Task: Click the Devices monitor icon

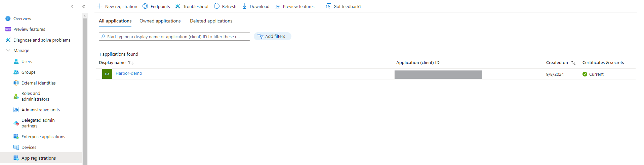Action: click(x=16, y=147)
